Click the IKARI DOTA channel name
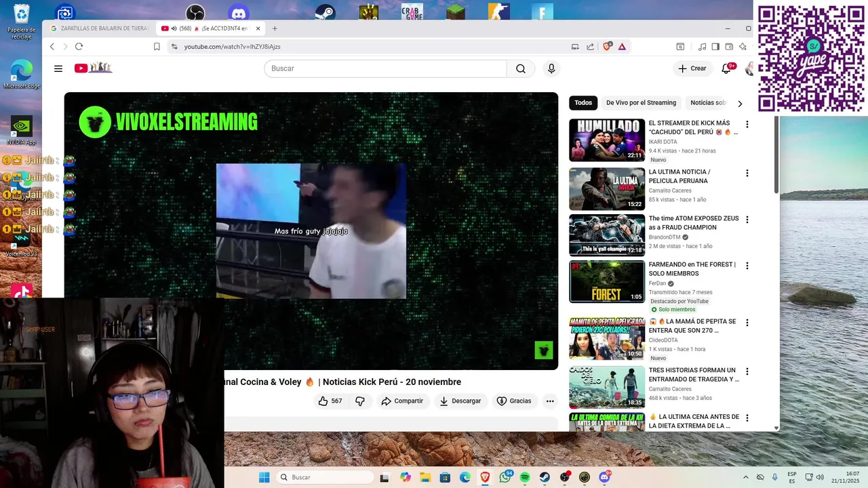The height and width of the screenshot is (488, 868). click(x=663, y=142)
